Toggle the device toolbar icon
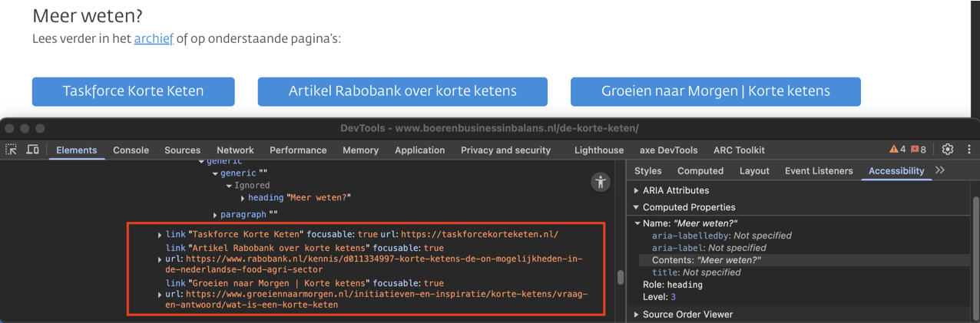 [x=33, y=150]
